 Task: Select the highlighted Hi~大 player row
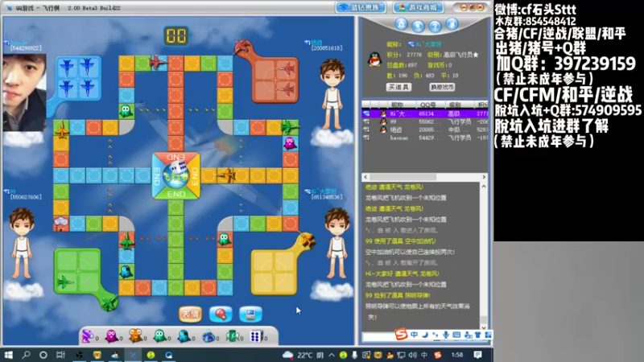pos(425,113)
